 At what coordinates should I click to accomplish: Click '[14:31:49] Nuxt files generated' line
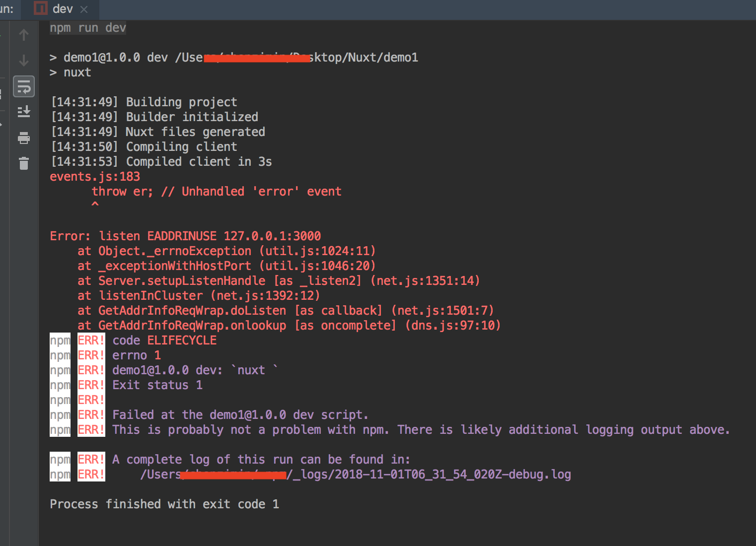point(158,132)
